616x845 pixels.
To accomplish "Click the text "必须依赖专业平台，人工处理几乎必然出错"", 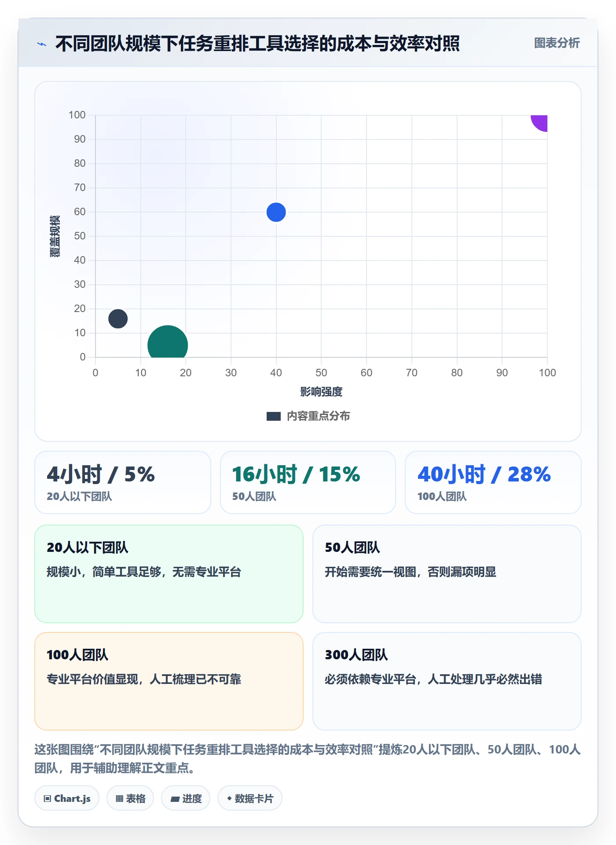I will click(433, 679).
